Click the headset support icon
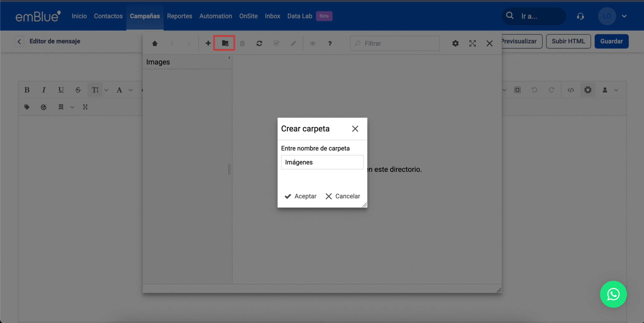The height and width of the screenshot is (323, 644). [x=580, y=16]
